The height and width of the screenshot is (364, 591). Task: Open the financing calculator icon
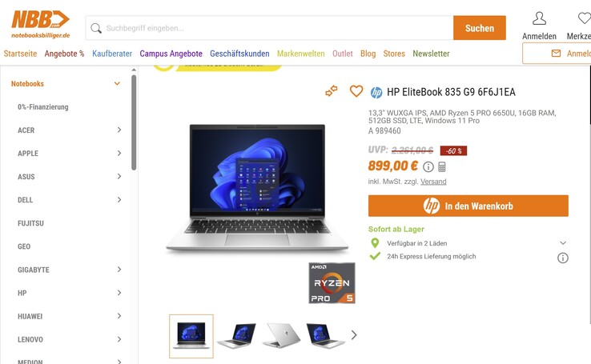click(x=442, y=166)
